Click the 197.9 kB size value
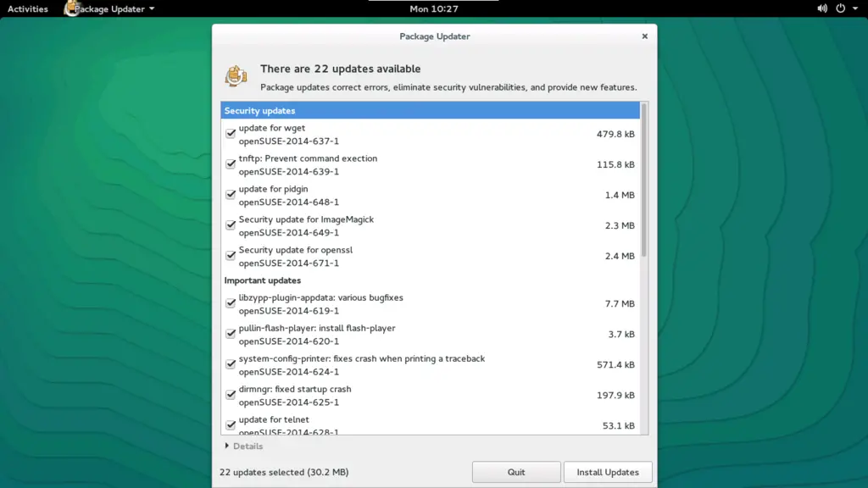This screenshot has height=488, width=868. pos(615,395)
